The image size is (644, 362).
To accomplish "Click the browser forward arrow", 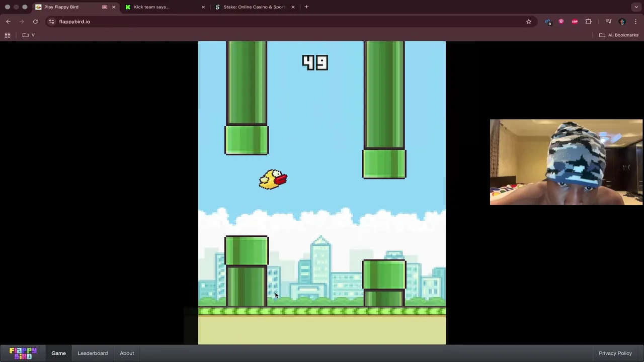I will [22, 22].
